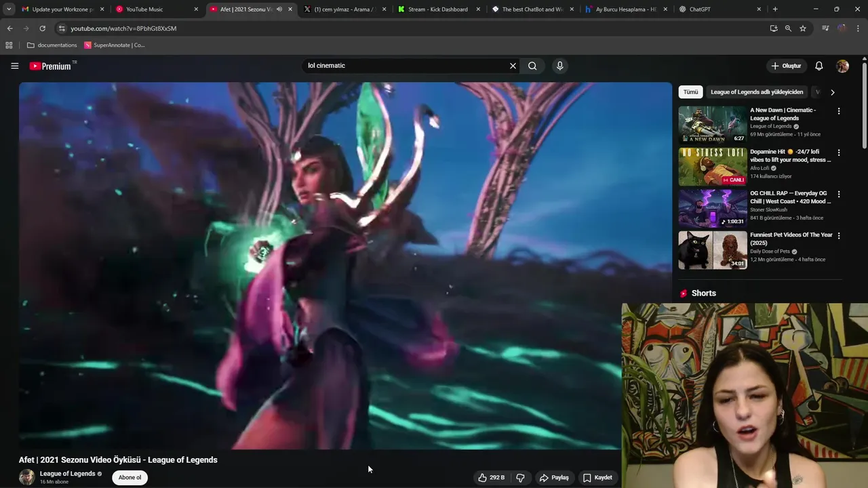View site information icon in address bar

pyautogui.click(x=62, y=28)
